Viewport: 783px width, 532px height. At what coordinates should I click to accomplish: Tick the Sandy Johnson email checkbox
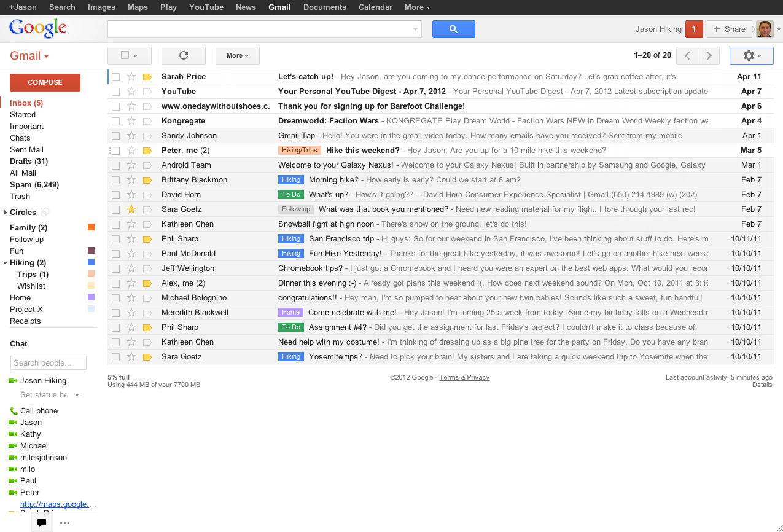[115, 136]
